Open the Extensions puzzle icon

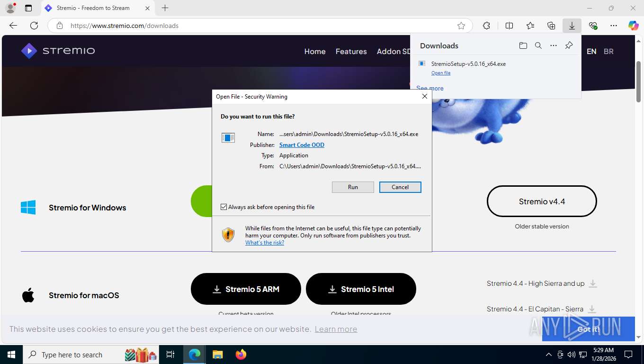pos(486,26)
